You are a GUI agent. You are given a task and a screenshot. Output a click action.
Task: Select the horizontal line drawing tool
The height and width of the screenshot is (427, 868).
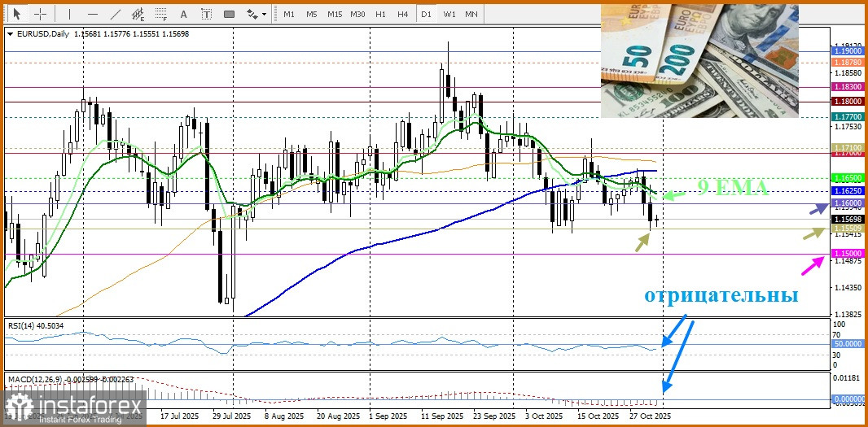tap(93, 14)
